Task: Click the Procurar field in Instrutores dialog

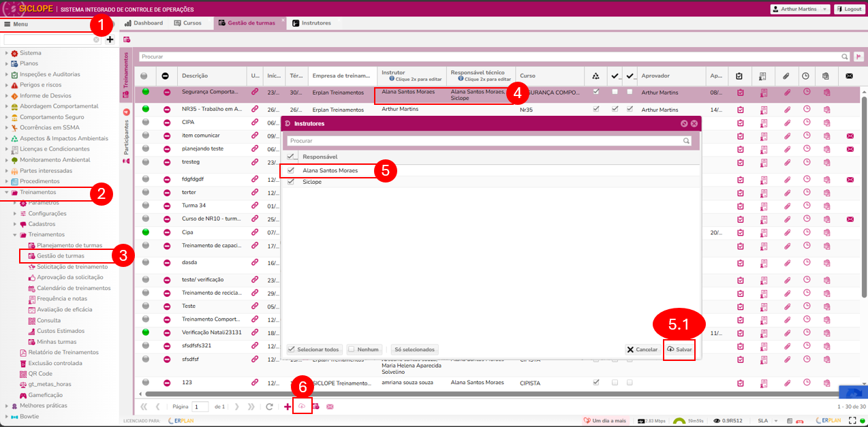Action: tap(484, 141)
